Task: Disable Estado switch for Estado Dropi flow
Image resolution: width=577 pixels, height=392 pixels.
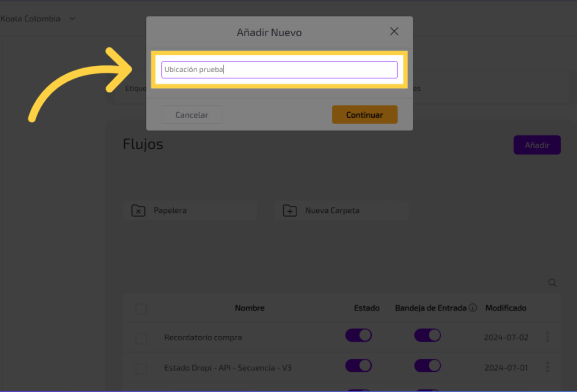Action: pyautogui.click(x=358, y=366)
